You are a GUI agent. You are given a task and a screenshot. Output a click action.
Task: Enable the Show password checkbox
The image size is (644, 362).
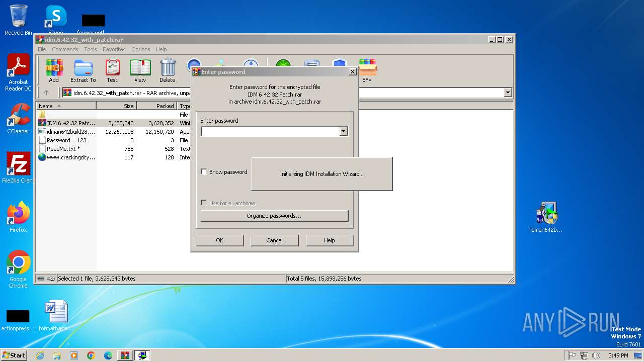point(204,172)
